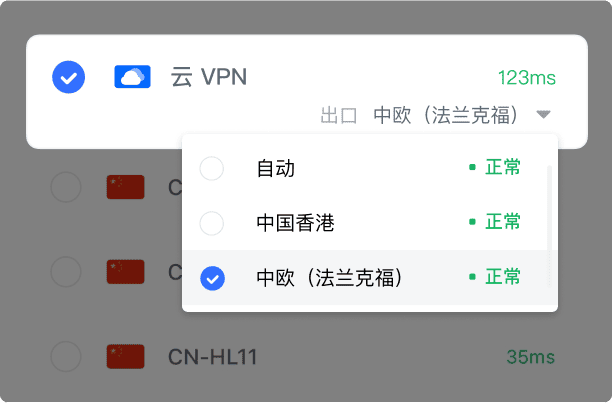Select the second dimmed server radio button
Image resolution: width=612 pixels, height=403 pixels.
pos(66,272)
